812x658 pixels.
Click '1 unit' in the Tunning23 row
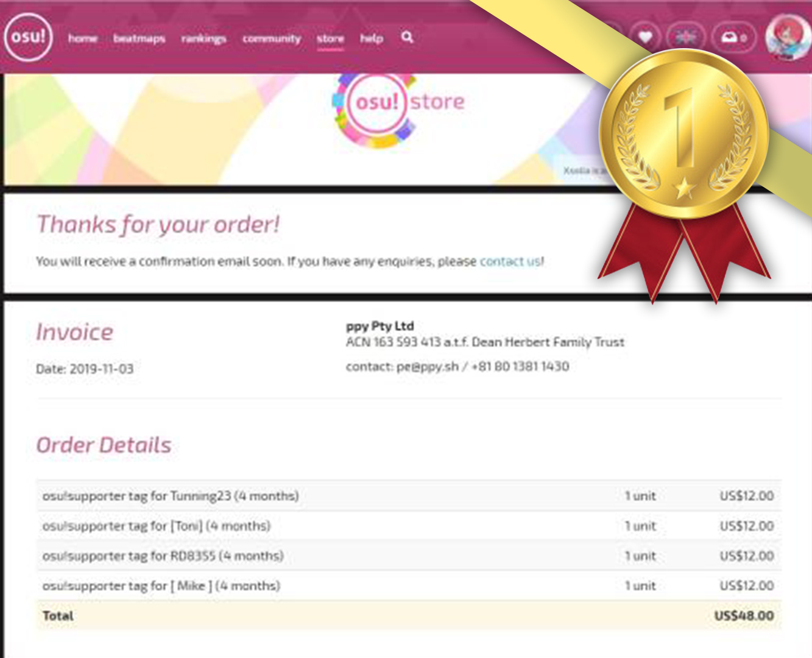[641, 496]
